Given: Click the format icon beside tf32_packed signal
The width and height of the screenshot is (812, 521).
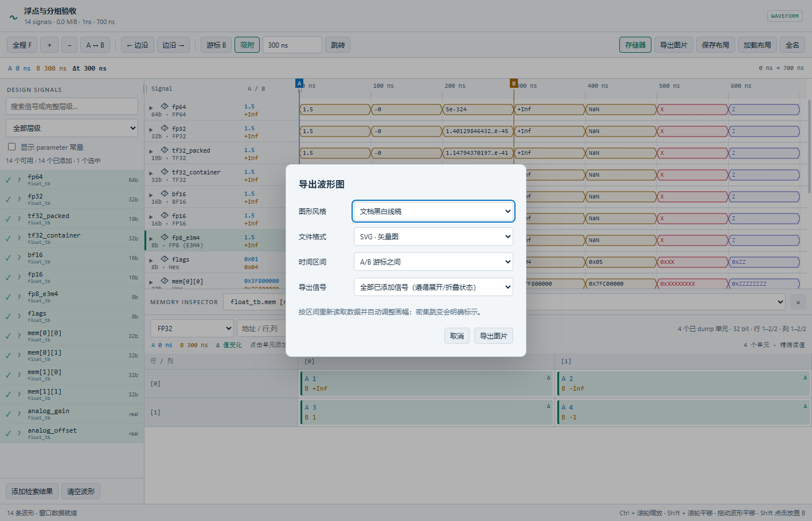Looking at the screenshot, I should [165, 150].
